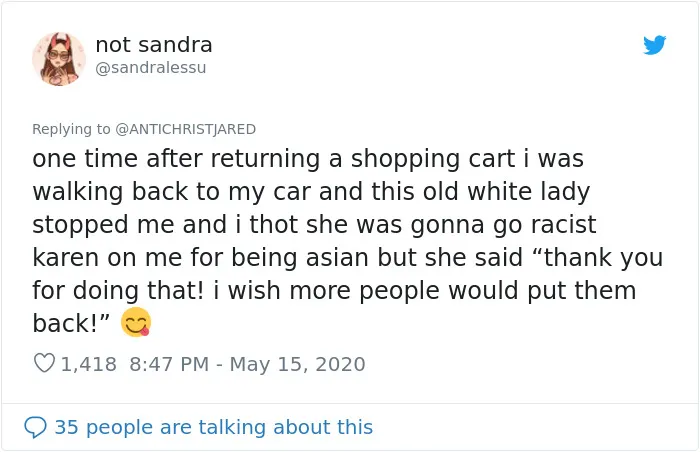Screen dimensions: 700x452
Task: Click the speech bubble reply icon
Action: [x=35, y=427]
